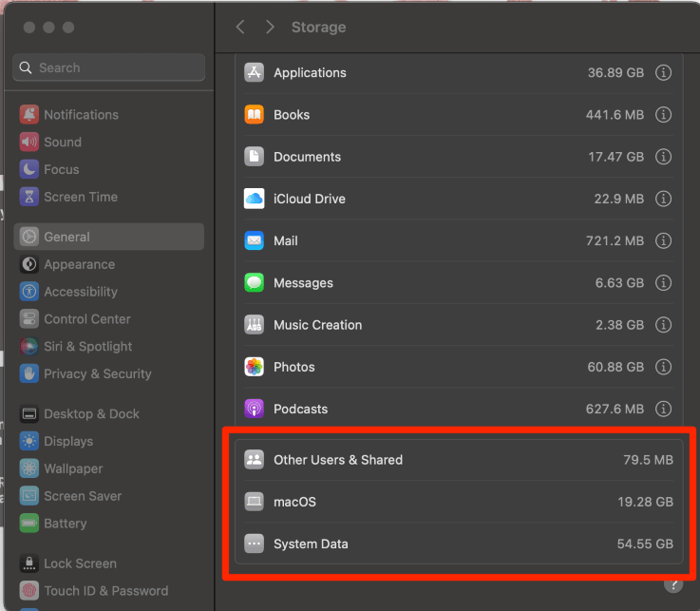This screenshot has height=611, width=700.
Task: Go forward using the right chevron
Action: (270, 28)
